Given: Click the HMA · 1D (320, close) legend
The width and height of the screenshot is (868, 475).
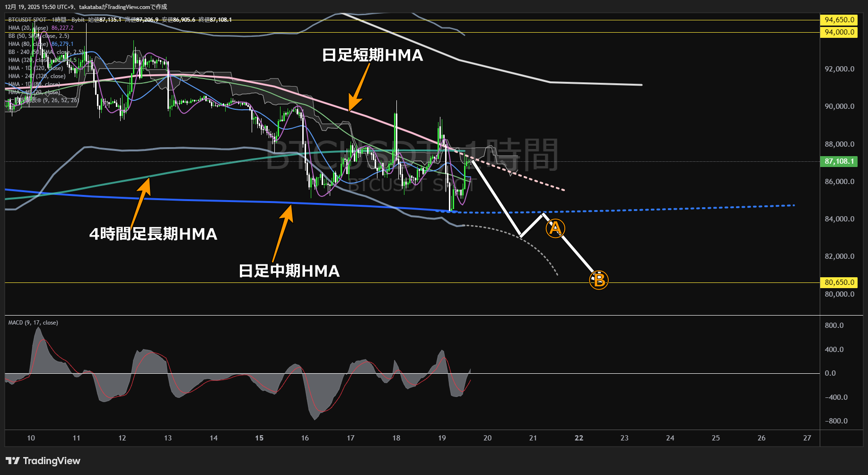Looking at the screenshot, I should [x=35, y=68].
